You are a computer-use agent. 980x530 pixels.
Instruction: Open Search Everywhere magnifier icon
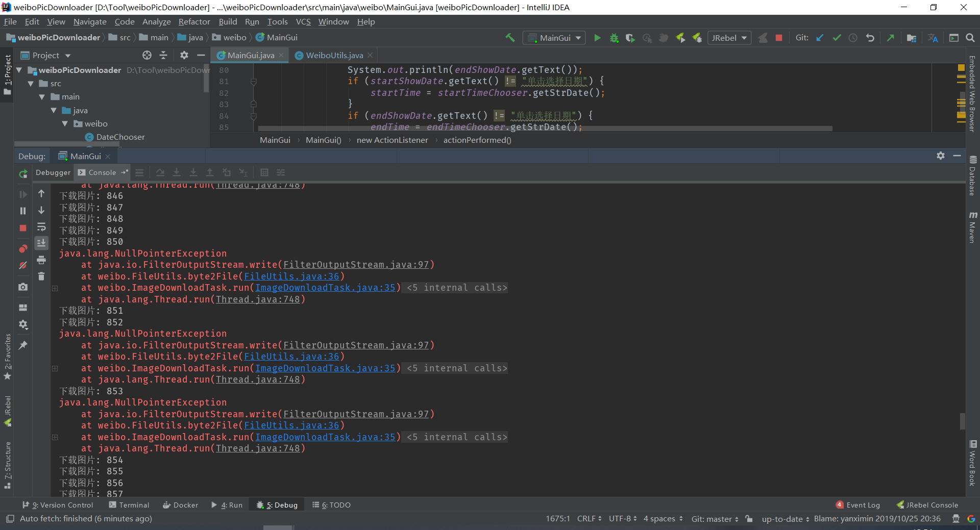tap(970, 38)
